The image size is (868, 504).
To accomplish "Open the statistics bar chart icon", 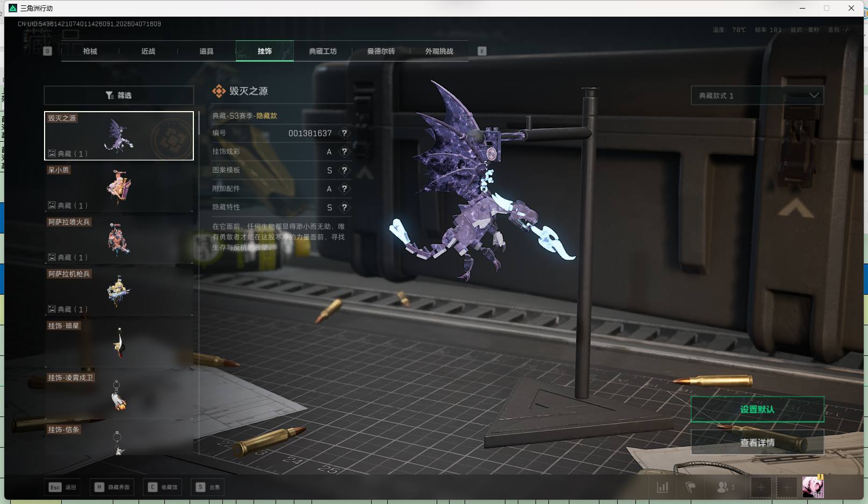I will tap(663, 487).
